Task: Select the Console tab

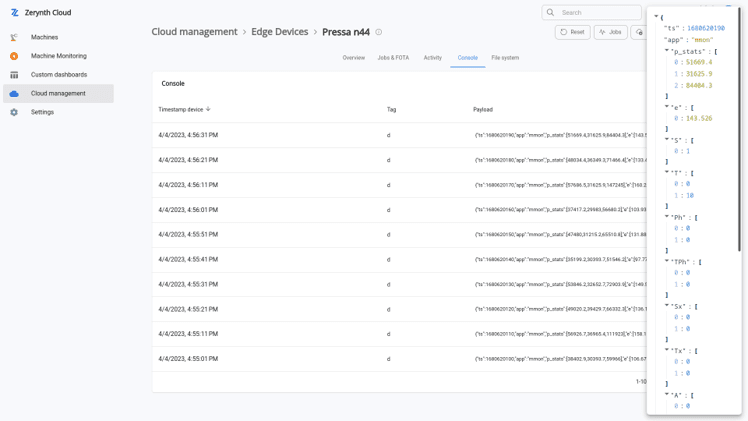Action: (468, 58)
